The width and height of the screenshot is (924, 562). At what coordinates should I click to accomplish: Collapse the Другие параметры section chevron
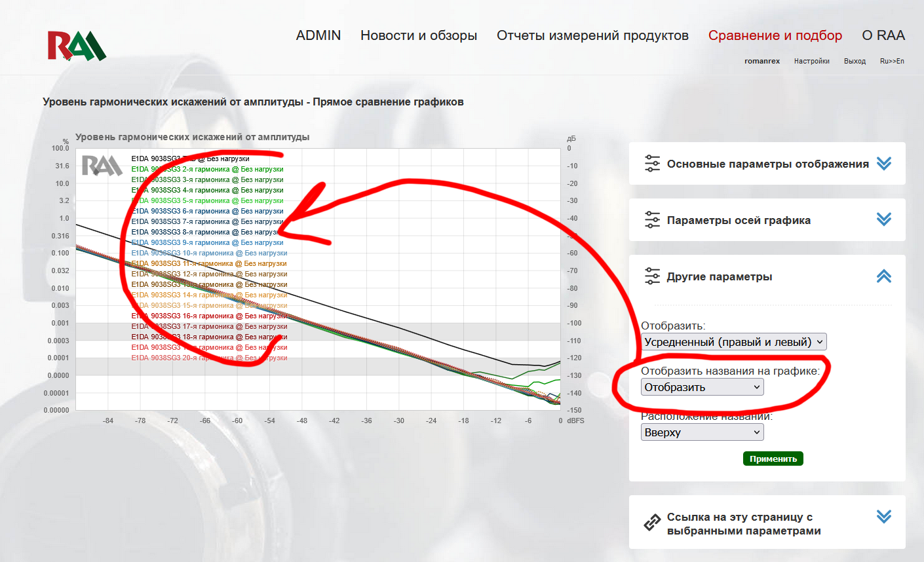pyautogui.click(x=883, y=276)
